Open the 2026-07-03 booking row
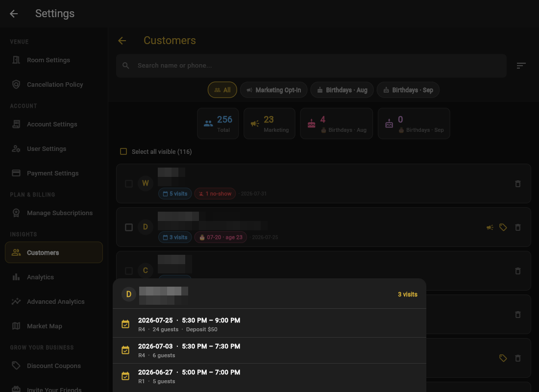The height and width of the screenshot is (392, 539). click(x=269, y=350)
